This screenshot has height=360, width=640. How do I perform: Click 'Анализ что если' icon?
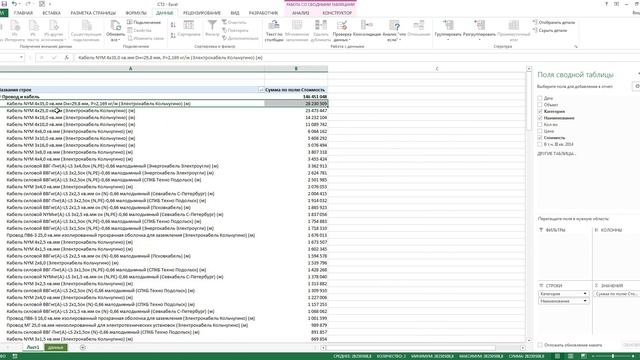tap(394, 25)
